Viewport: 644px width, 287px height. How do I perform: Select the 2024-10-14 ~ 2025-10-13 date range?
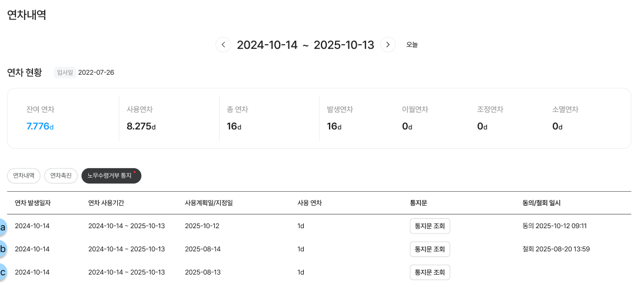pyautogui.click(x=305, y=45)
